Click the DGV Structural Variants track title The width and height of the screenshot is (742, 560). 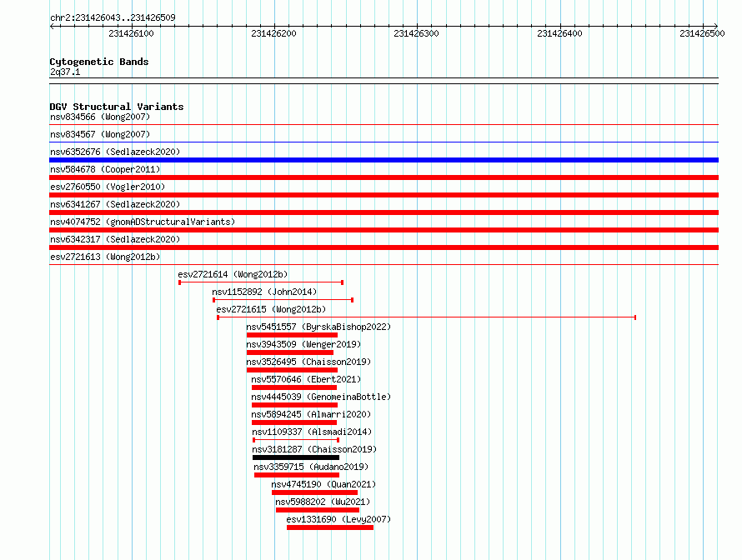(117, 107)
